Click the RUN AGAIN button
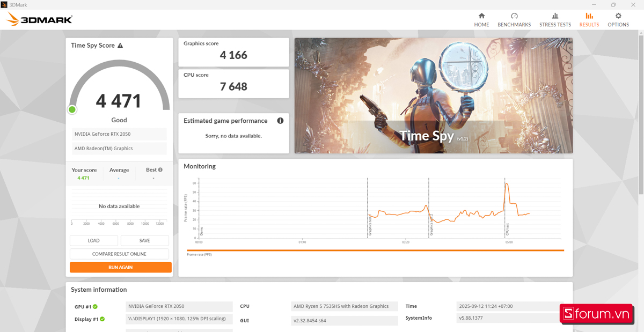Screen dimensions: 644x332 [x=121, y=267]
